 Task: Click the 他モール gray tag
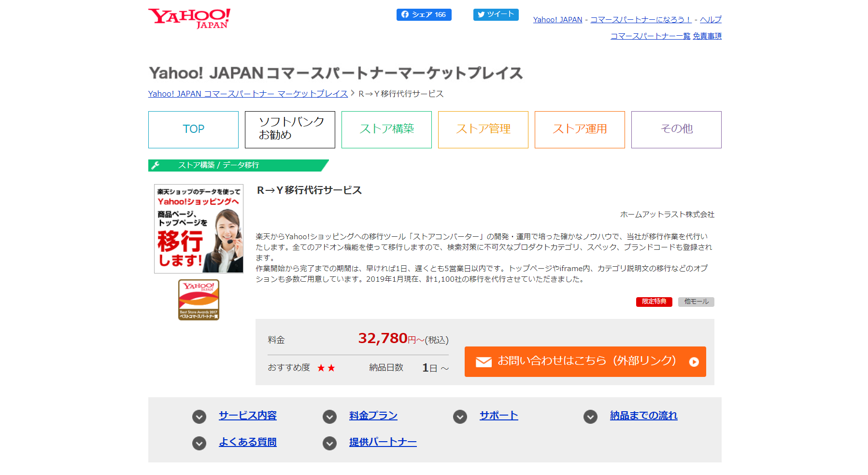coord(696,302)
